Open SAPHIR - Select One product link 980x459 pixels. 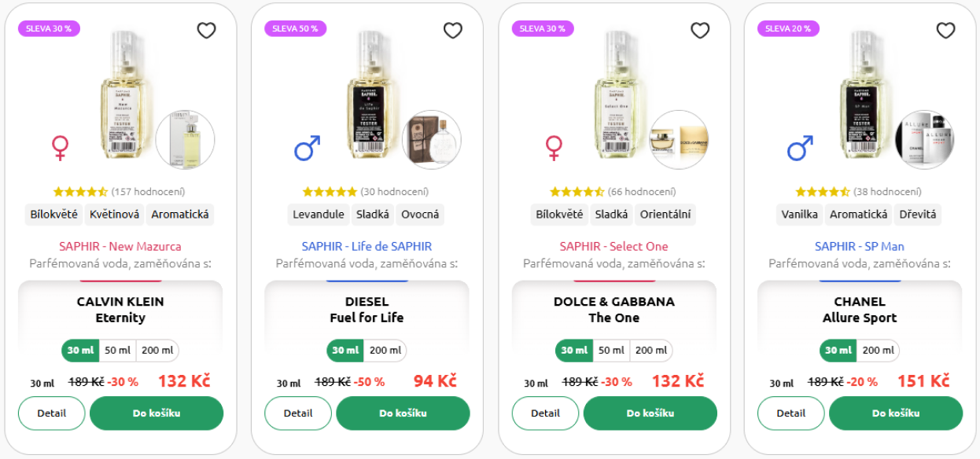click(x=613, y=246)
